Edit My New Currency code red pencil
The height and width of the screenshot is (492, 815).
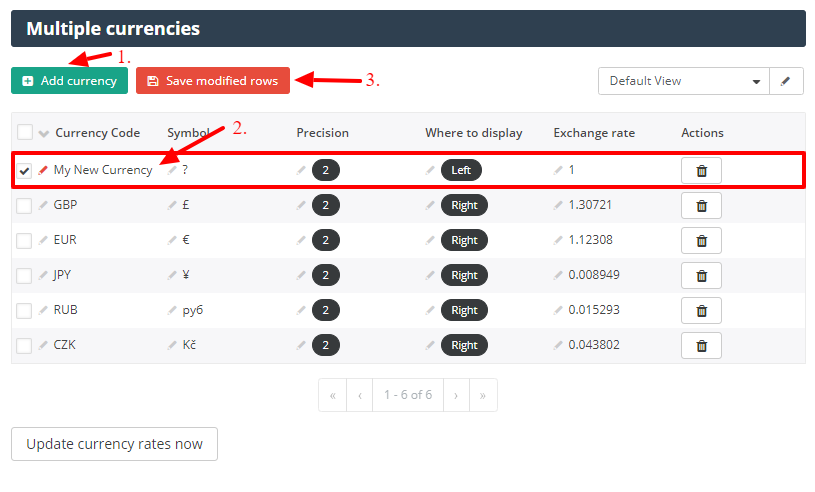[43, 170]
